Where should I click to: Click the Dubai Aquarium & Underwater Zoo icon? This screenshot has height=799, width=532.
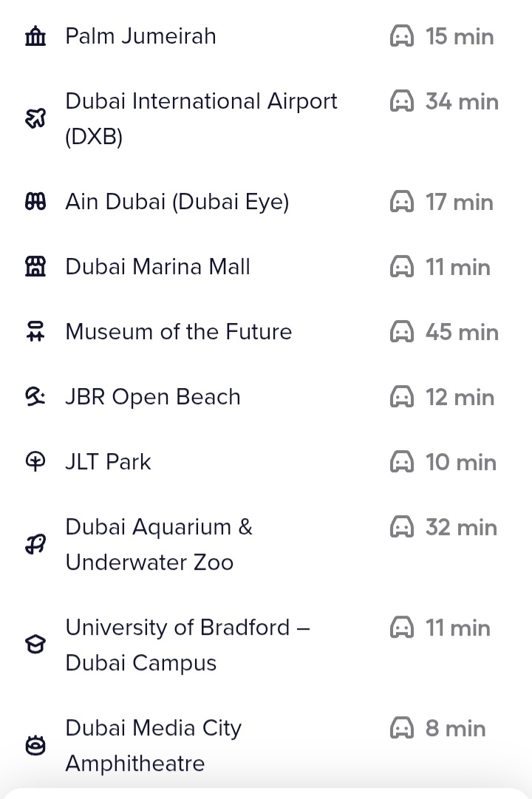[35, 545]
